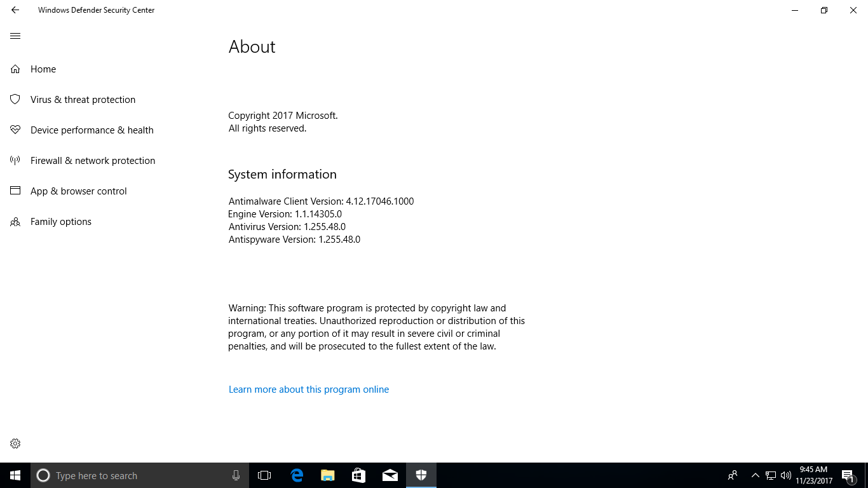Viewport: 868px width, 488px height.
Task: Click the About page heading
Action: point(252,47)
